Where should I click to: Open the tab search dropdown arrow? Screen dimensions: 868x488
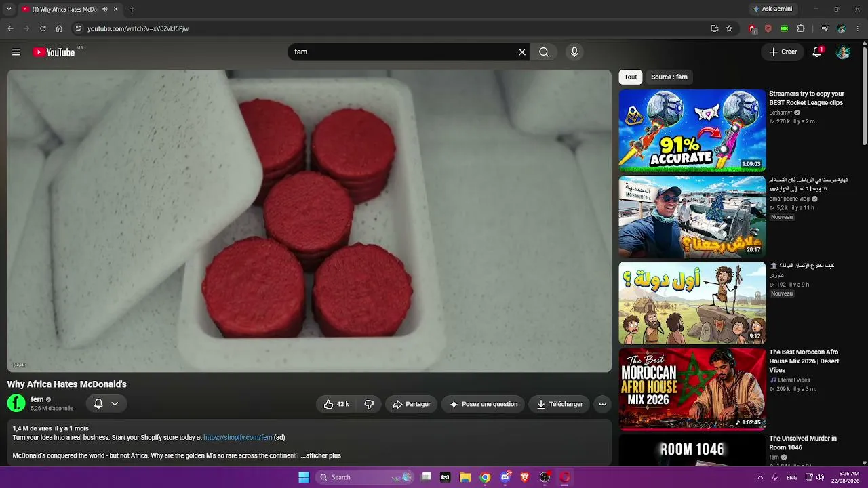coord(9,9)
